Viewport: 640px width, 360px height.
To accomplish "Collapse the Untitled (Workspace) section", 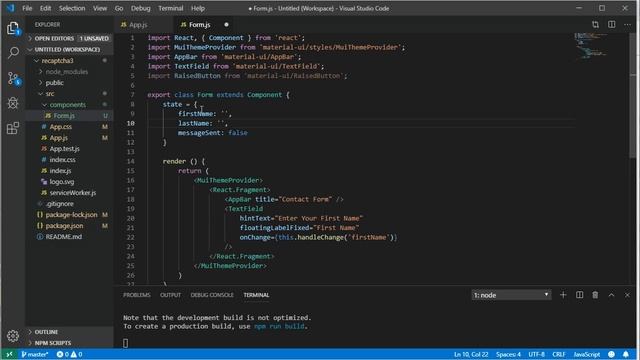I will [69, 49].
